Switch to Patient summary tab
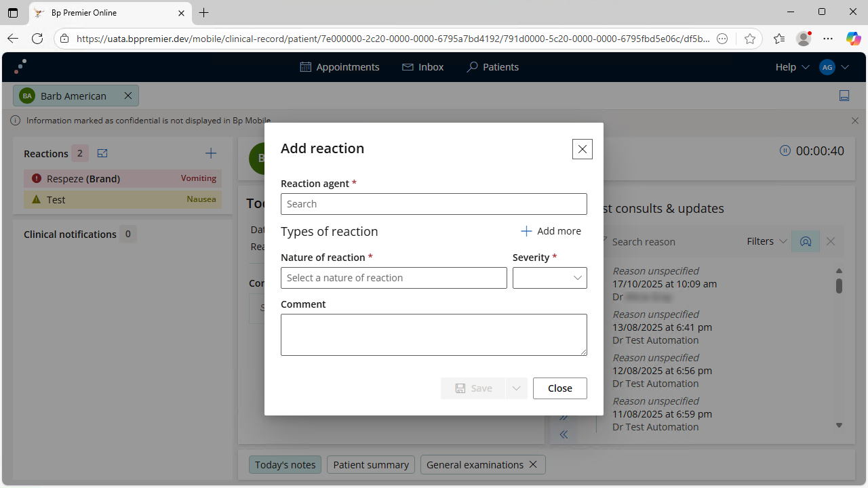 371,465
